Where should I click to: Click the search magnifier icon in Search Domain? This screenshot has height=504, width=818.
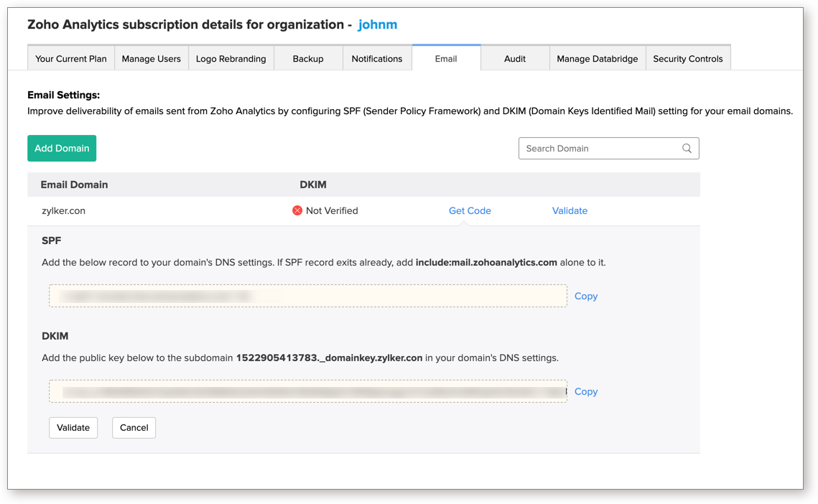point(687,148)
